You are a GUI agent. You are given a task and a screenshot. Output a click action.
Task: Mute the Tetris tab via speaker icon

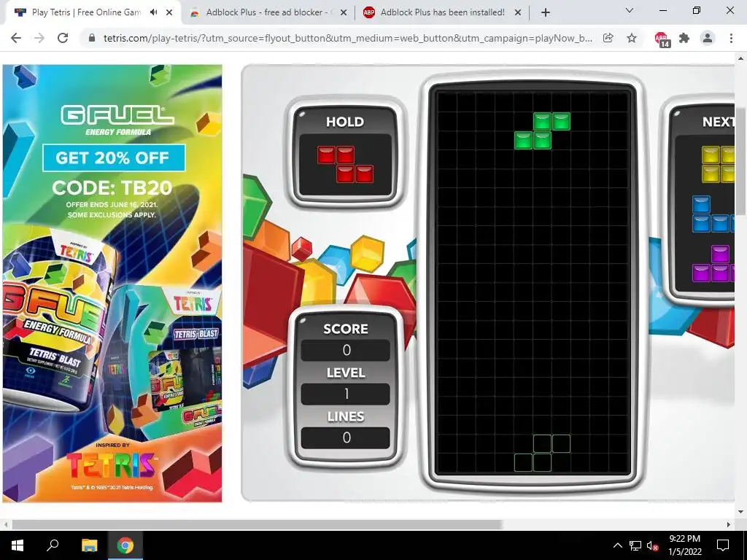coord(153,12)
